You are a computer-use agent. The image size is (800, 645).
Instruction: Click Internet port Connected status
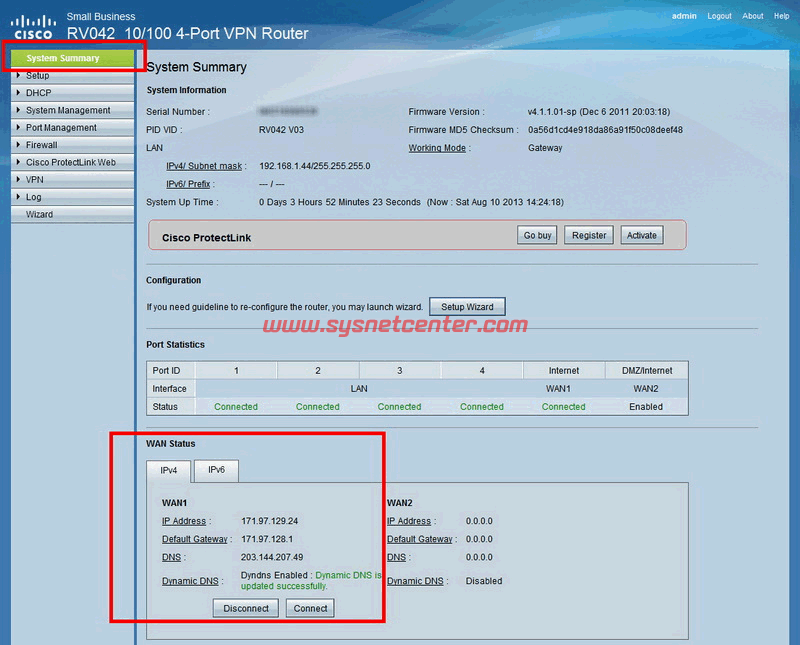563,407
